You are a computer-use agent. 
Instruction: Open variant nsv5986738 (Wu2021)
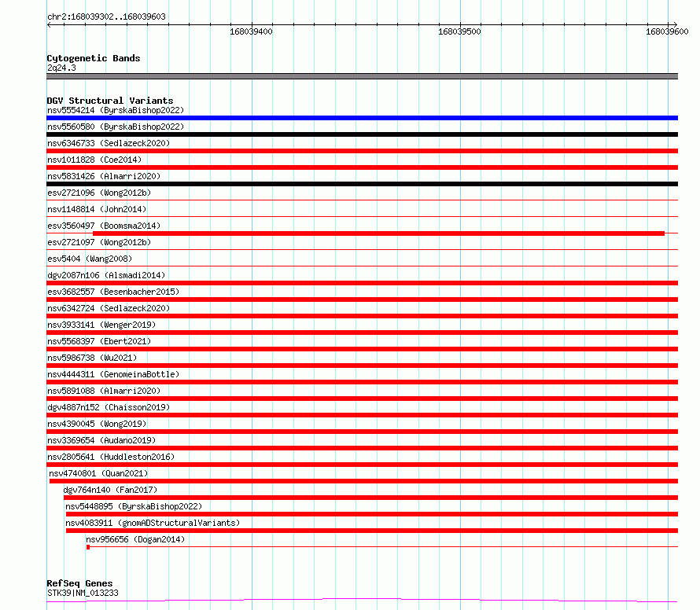92,358
